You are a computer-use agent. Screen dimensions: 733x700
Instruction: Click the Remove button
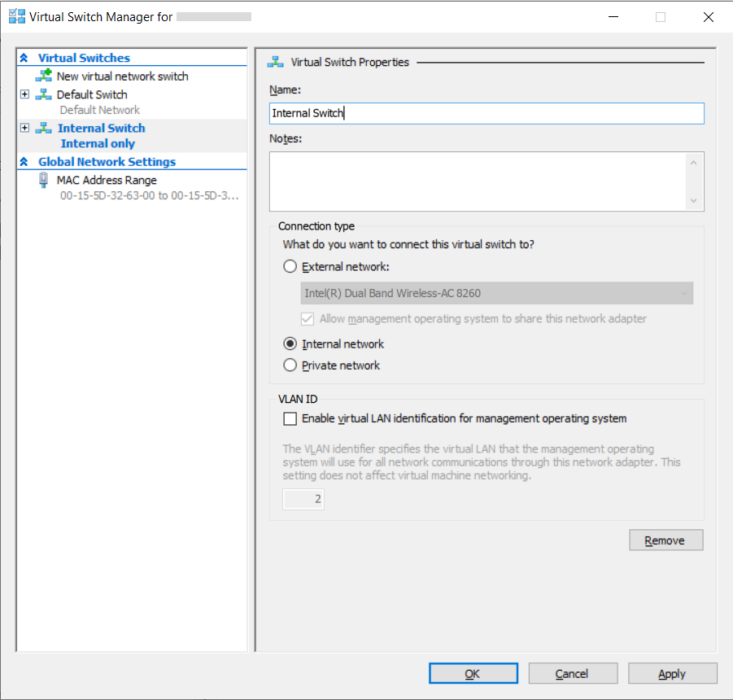coord(665,540)
